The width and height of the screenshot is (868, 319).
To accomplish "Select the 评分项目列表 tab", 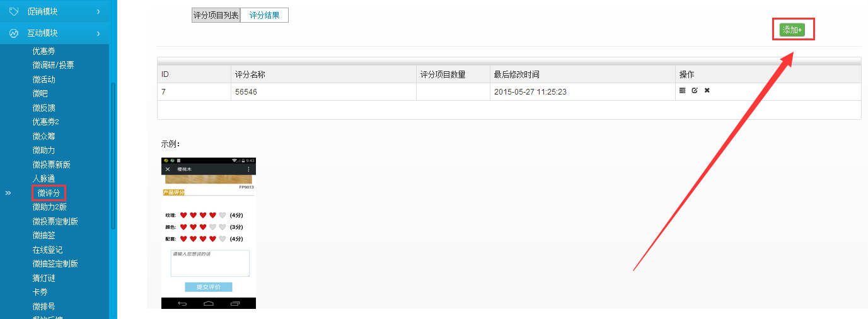I will (216, 15).
